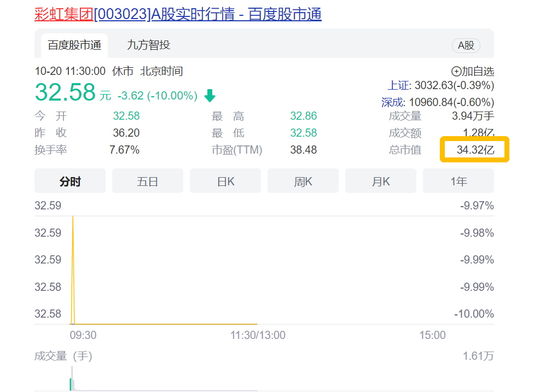Click the plus icon beside 加自选
Viewport: 540px width, 392px height.
point(456,72)
